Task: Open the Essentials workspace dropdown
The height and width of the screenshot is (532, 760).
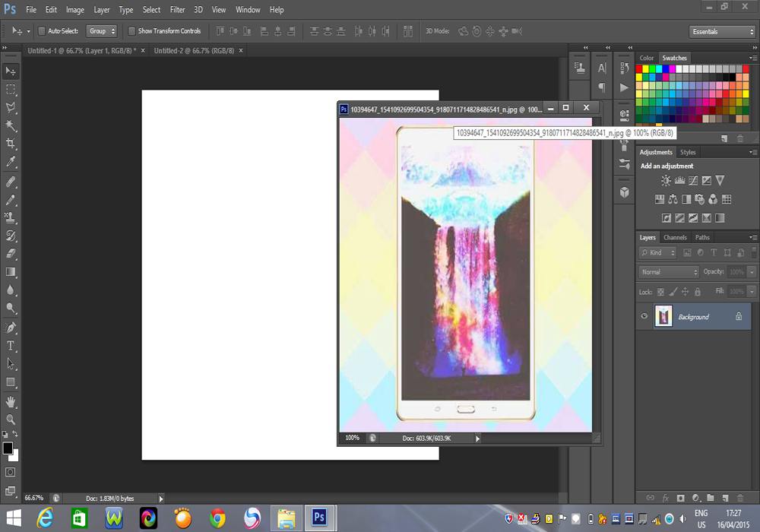Action: pyautogui.click(x=722, y=32)
